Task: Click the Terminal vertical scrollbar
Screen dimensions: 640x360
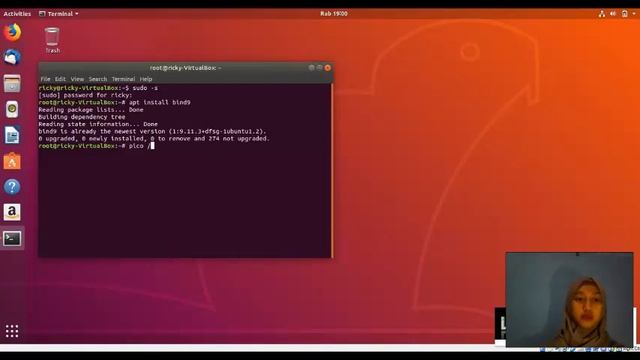Action: tap(332, 171)
